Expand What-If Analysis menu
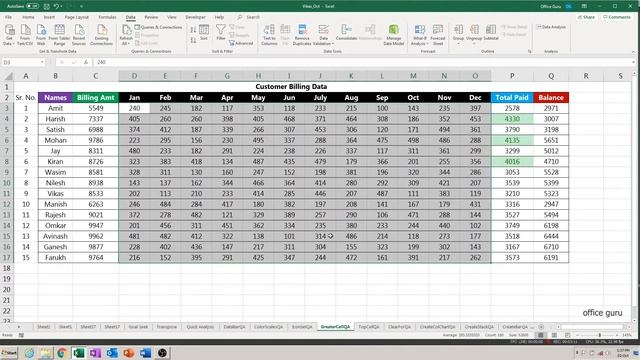The image size is (640, 360). (x=419, y=35)
